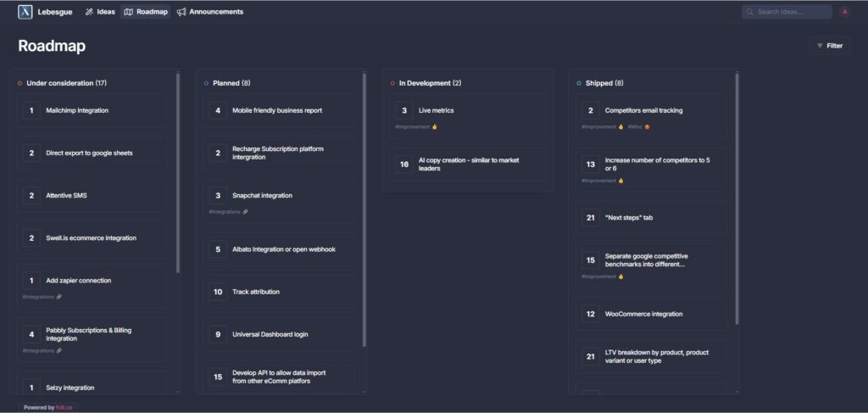This screenshot has width=868, height=413.
Task: Vote on Track attribution count 10
Action: (218, 292)
